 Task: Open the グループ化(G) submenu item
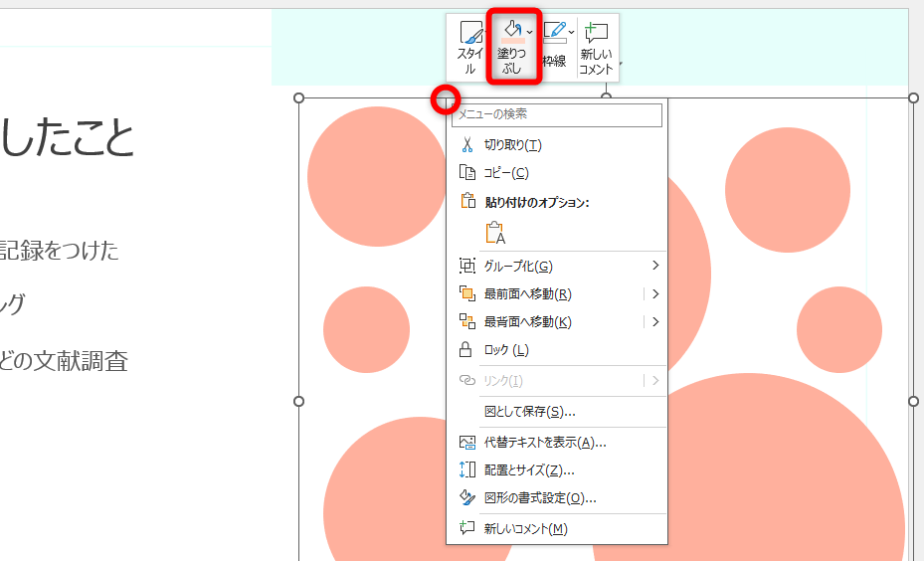(557, 267)
